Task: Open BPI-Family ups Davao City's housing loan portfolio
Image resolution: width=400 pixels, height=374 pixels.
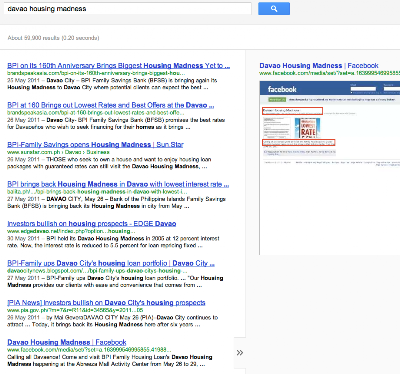Action: (x=111, y=263)
